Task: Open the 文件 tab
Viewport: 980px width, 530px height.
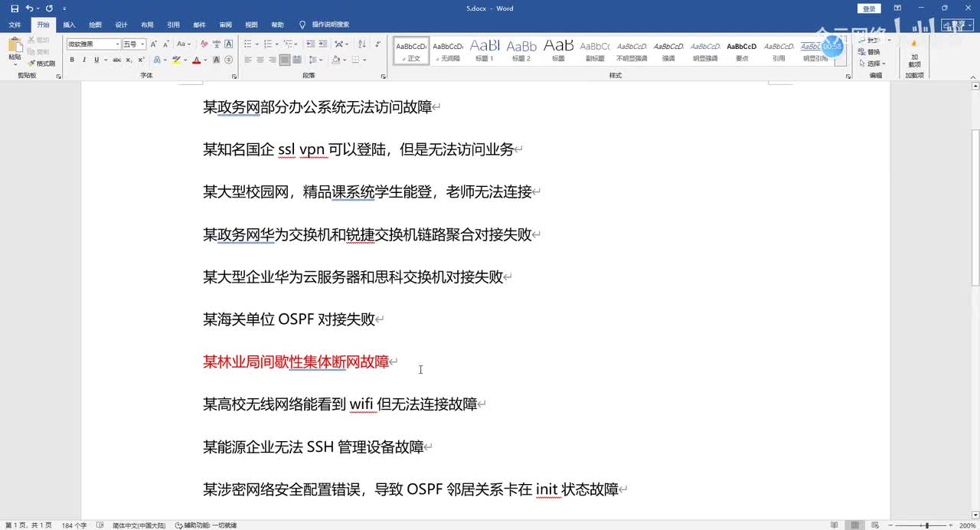Action: [15, 25]
